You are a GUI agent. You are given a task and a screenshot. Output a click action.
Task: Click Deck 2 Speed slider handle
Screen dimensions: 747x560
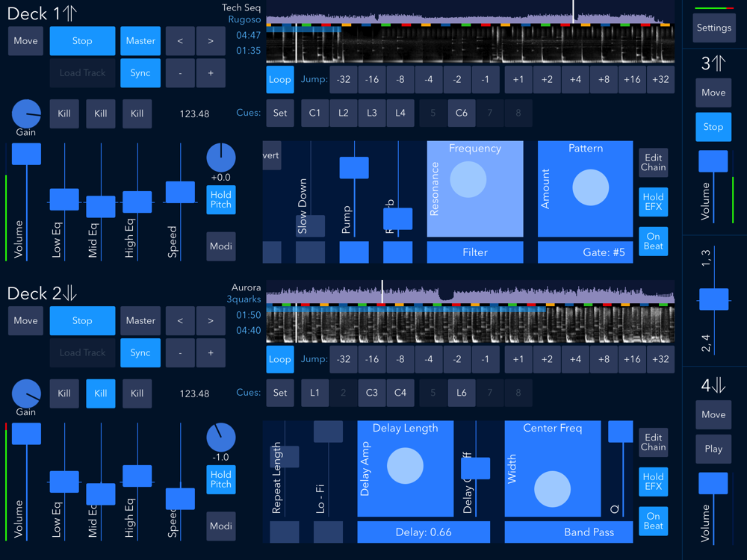[x=180, y=499]
